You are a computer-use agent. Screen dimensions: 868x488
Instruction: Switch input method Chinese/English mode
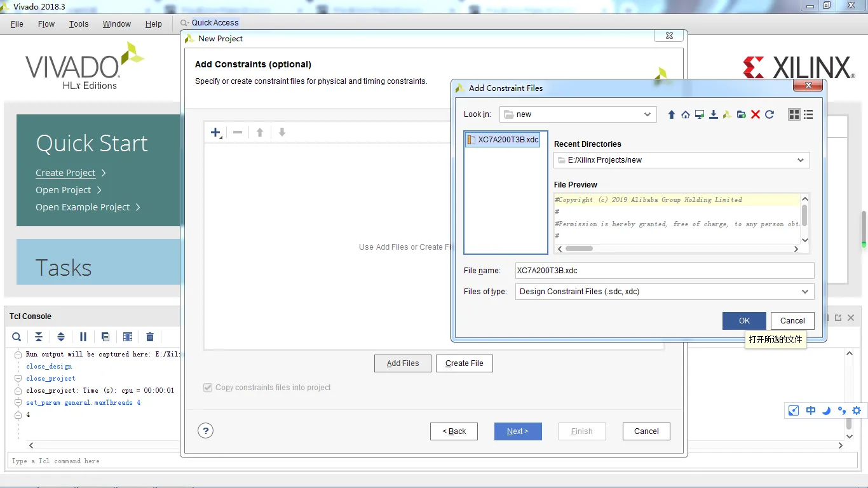tap(811, 410)
